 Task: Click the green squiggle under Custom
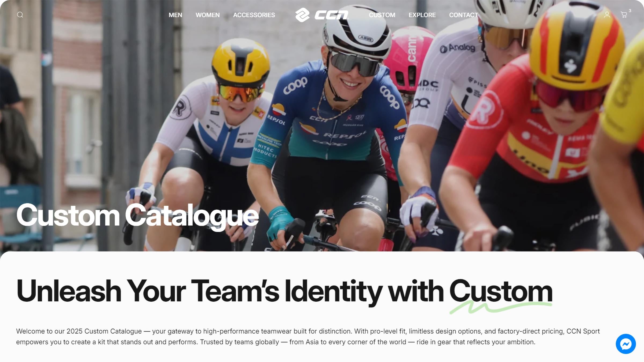[x=501, y=308]
